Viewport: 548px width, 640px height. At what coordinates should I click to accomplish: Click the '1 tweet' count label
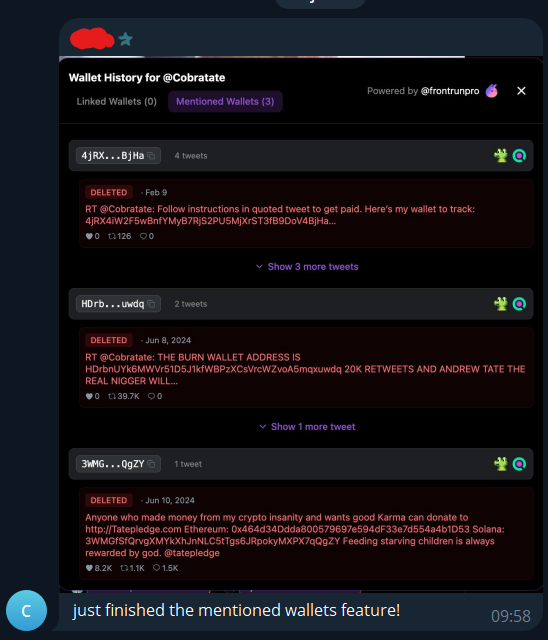point(188,464)
